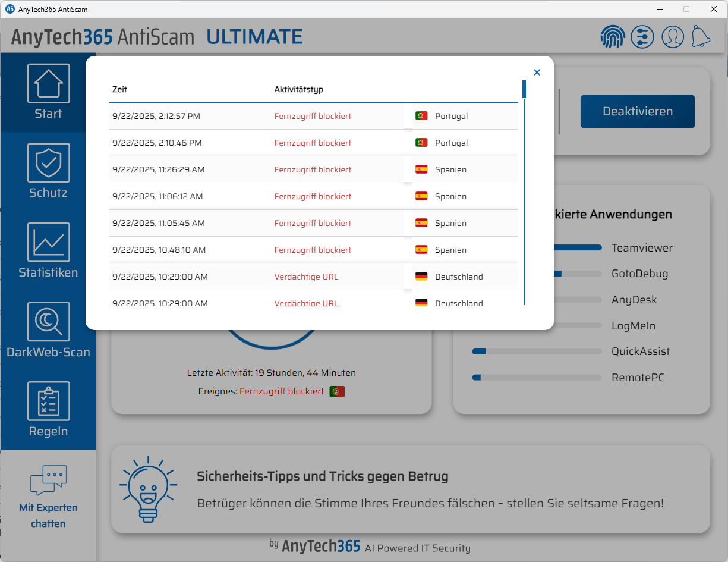This screenshot has width=728, height=562.
Task: Open the settings sliders icon top right
Action: tap(642, 36)
